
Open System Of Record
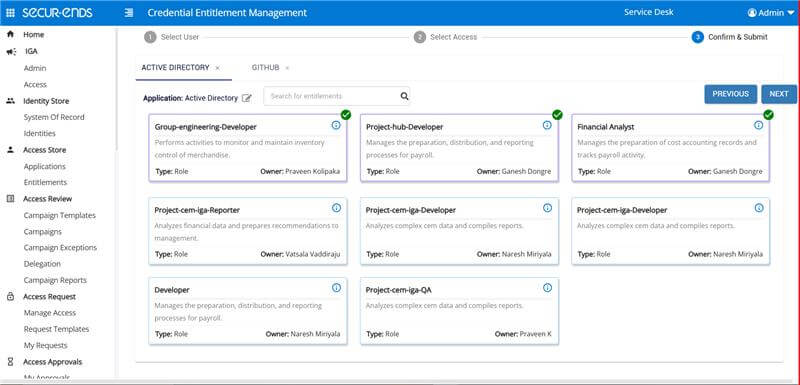(x=54, y=117)
